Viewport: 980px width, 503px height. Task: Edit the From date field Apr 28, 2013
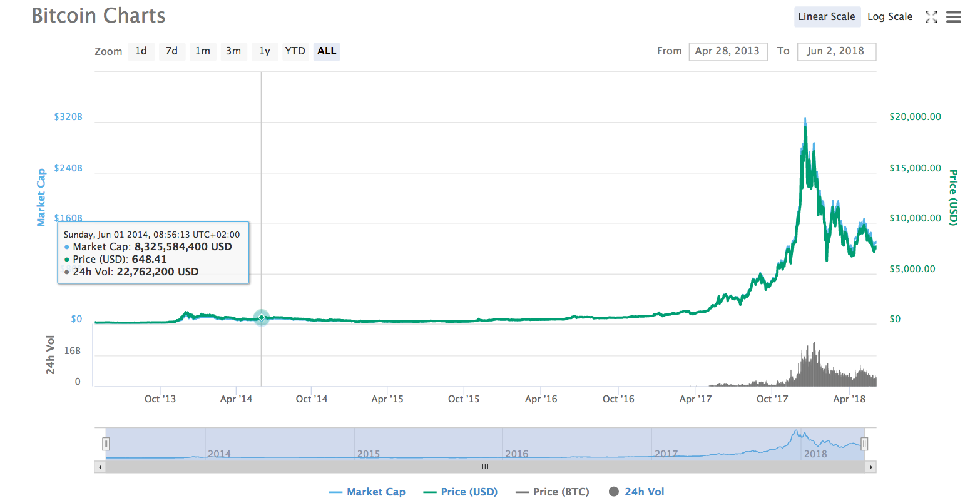pyautogui.click(x=728, y=51)
